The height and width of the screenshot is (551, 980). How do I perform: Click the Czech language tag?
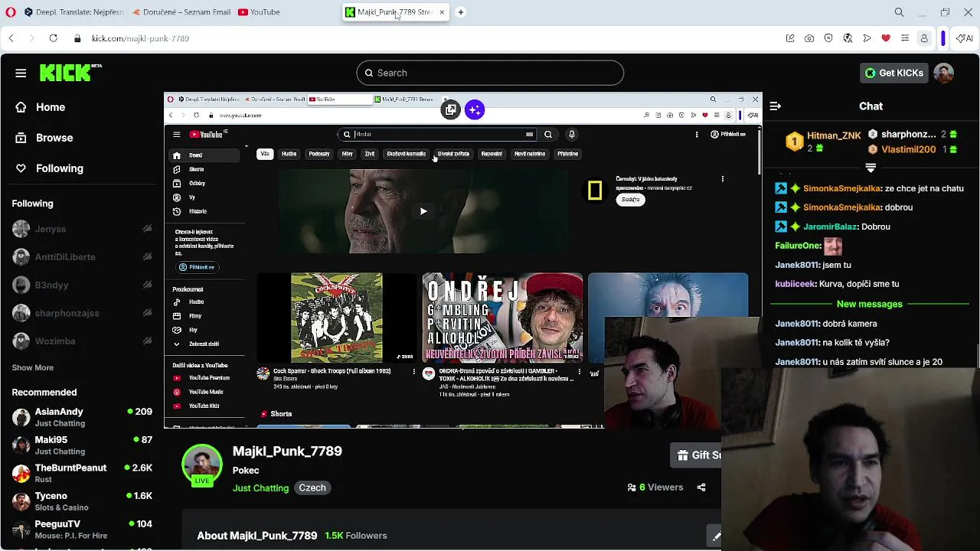312,488
